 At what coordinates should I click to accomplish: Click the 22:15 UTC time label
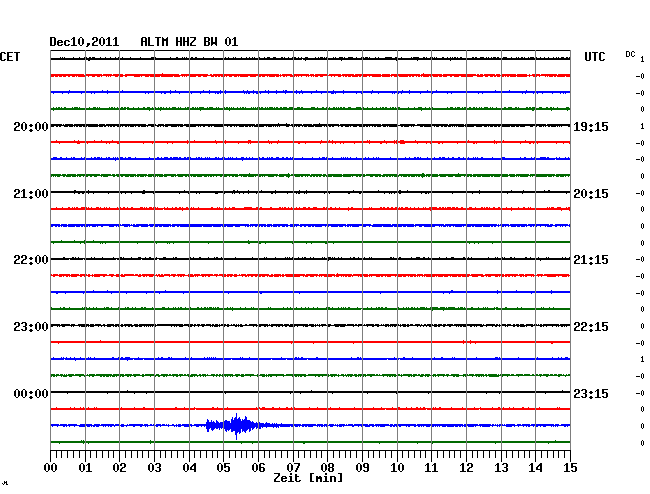click(x=591, y=327)
